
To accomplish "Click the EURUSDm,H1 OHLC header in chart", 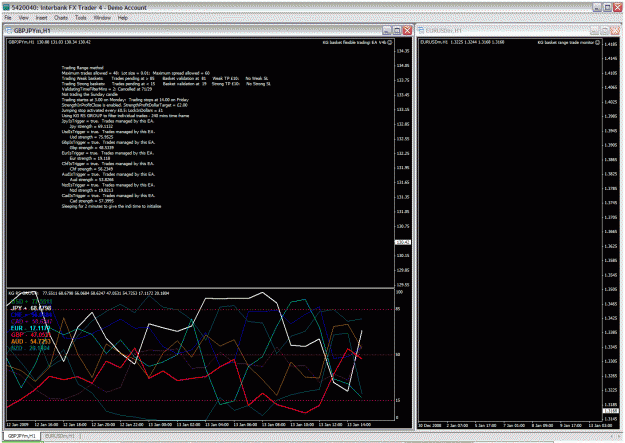I will 462,42.
